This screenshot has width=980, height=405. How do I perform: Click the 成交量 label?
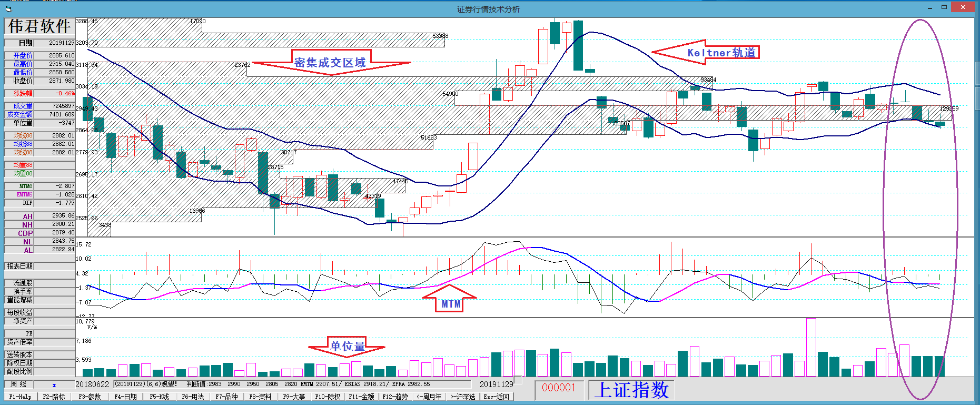pos(19,106)
